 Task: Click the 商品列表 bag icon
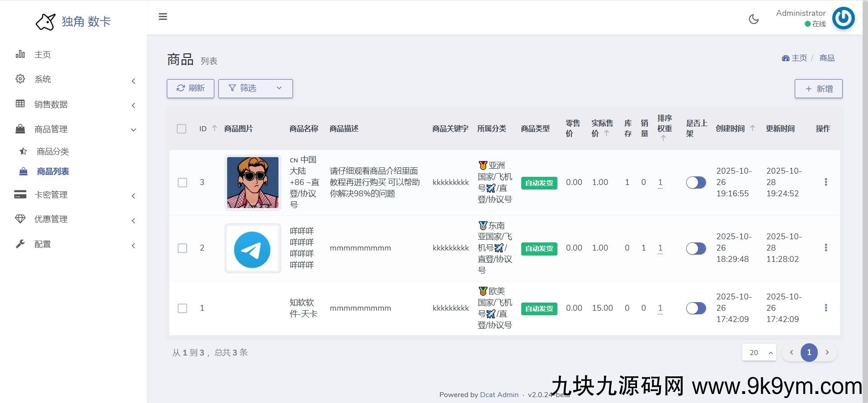point(23,171)
